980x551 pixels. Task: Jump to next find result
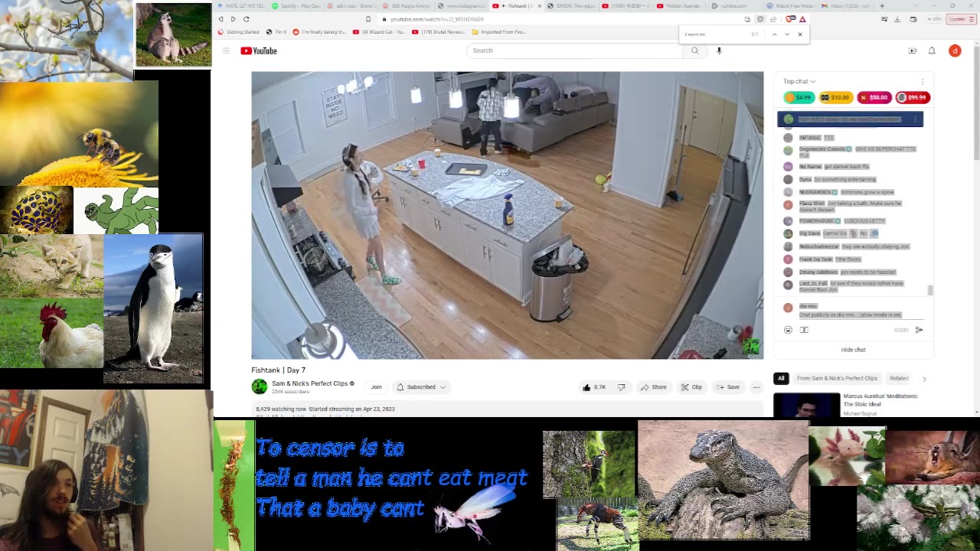[787, 34]
